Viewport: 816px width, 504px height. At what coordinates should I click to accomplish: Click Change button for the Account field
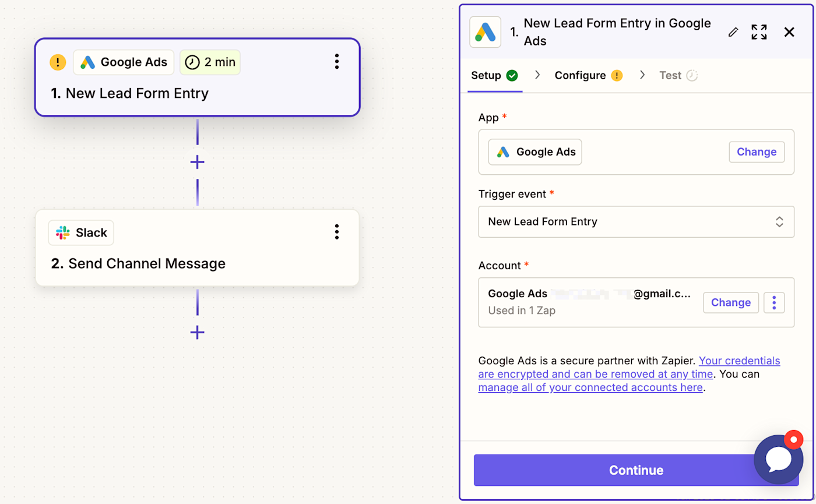(731, 302)
